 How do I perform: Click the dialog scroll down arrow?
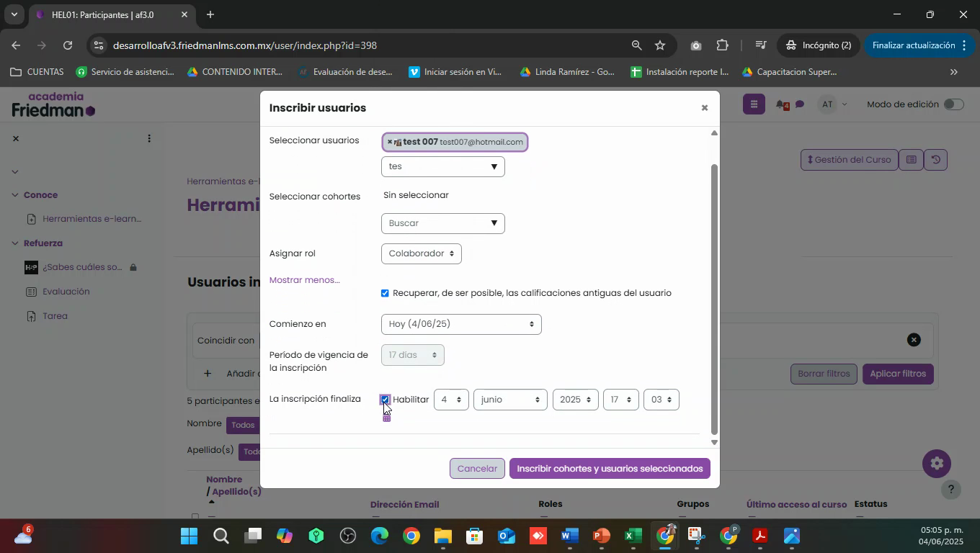pos(714,442)
